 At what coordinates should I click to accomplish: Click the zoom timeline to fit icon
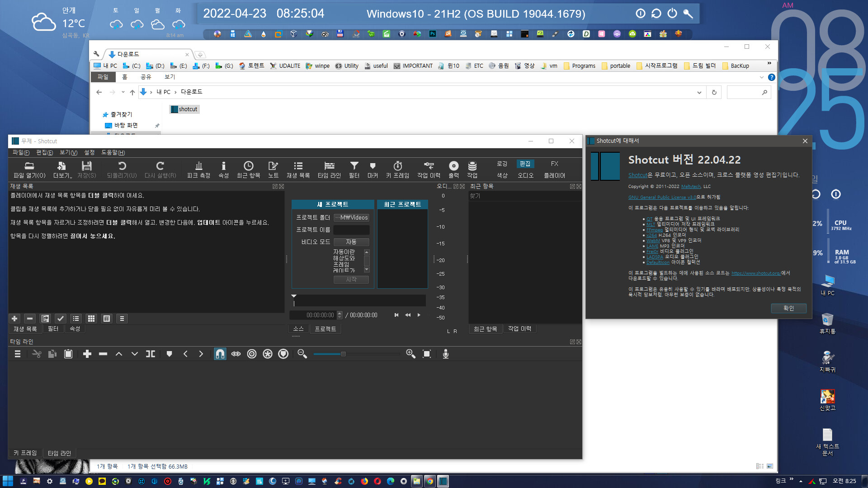coord(426,354)
